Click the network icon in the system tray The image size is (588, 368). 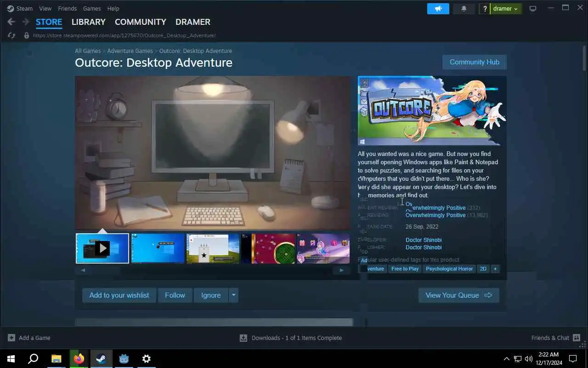click(x=518, y=359)
